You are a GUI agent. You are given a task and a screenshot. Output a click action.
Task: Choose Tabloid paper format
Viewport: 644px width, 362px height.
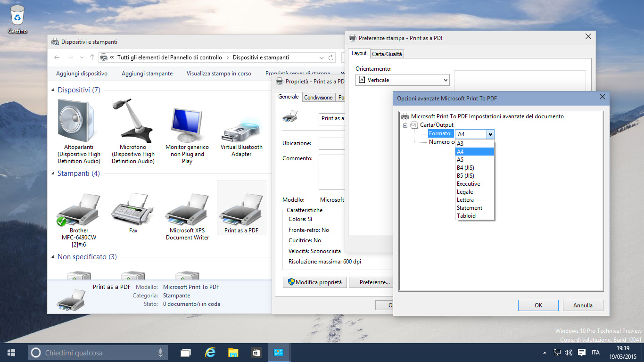pos(474,216)
